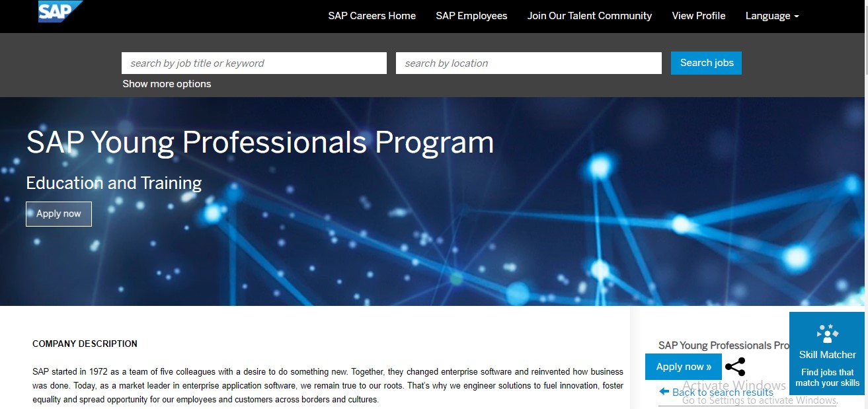
Task: Click Apply now in the hero banner
Action: [59, 213]
